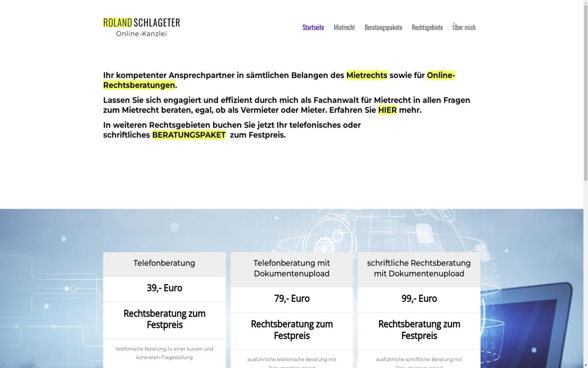Select schriftliche Rechtsberatung mit Dokumentenupload card
588x368 pixels.
tap(419, 268)
